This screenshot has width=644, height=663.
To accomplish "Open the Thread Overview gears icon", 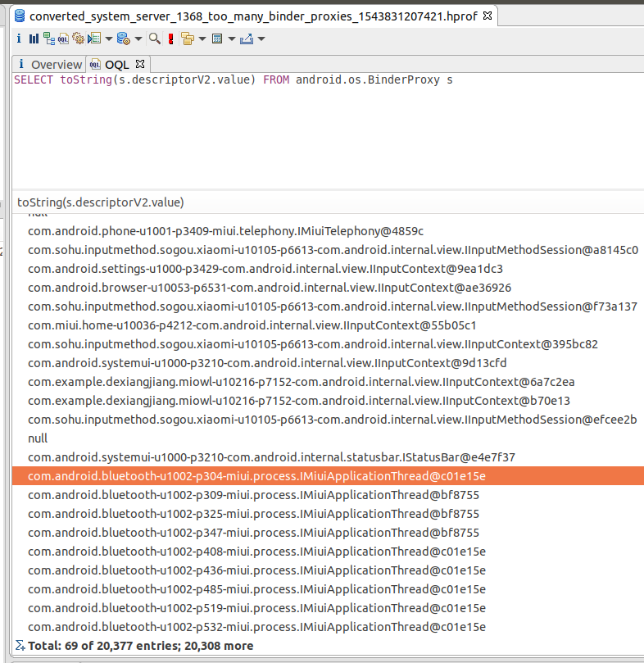I will pos(78,39).
